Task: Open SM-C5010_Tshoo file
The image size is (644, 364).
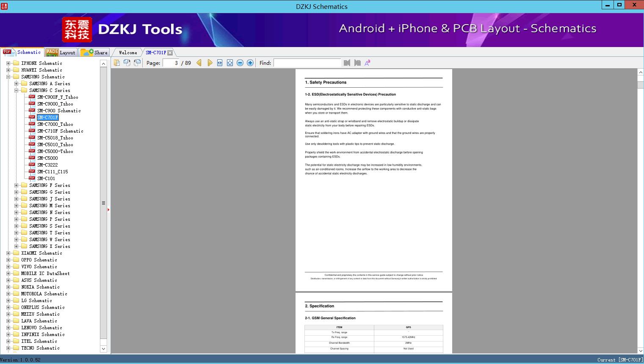Action: [55, 144]
